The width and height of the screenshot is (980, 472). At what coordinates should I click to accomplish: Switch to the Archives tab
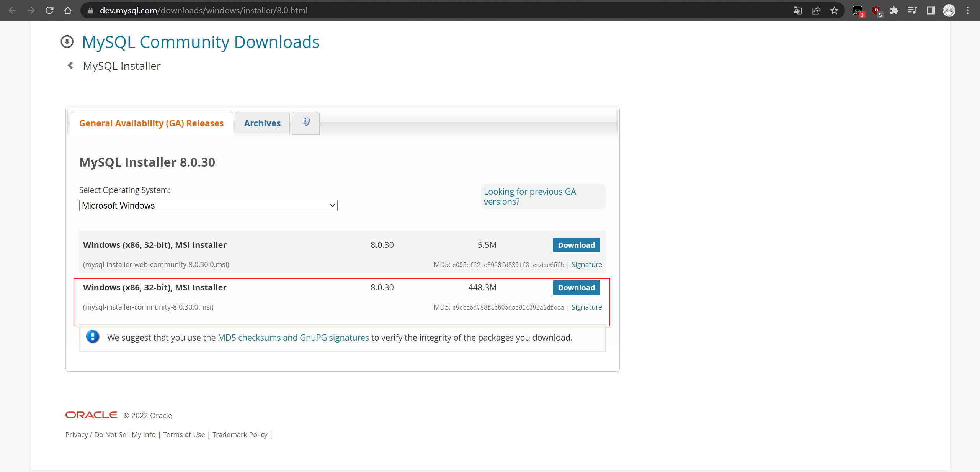point(262,123)
